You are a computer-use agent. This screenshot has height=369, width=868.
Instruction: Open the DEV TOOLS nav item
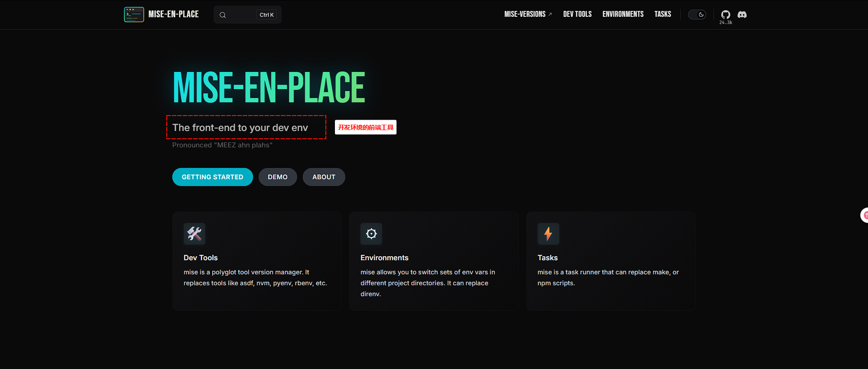coord(577,15)
